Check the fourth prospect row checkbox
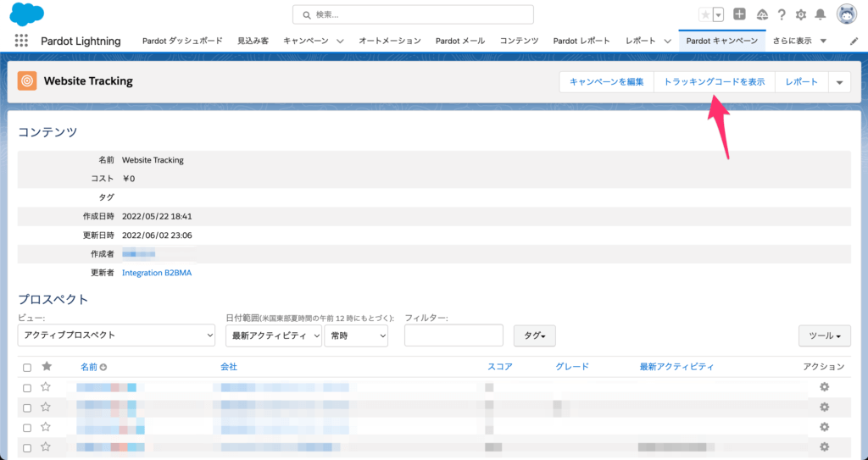The width and height of the screenshot is (868, 460). [27, 448]
